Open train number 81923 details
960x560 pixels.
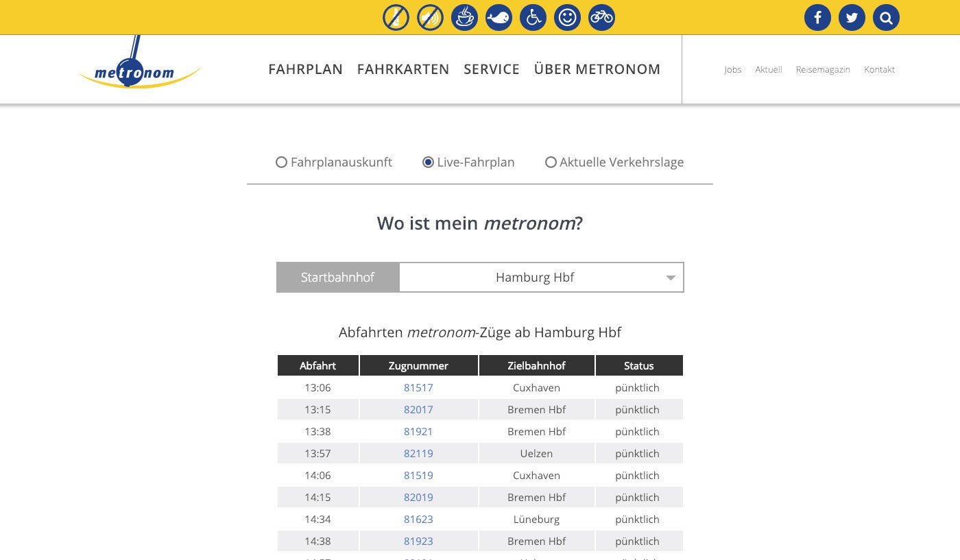[x=418, y=541]
